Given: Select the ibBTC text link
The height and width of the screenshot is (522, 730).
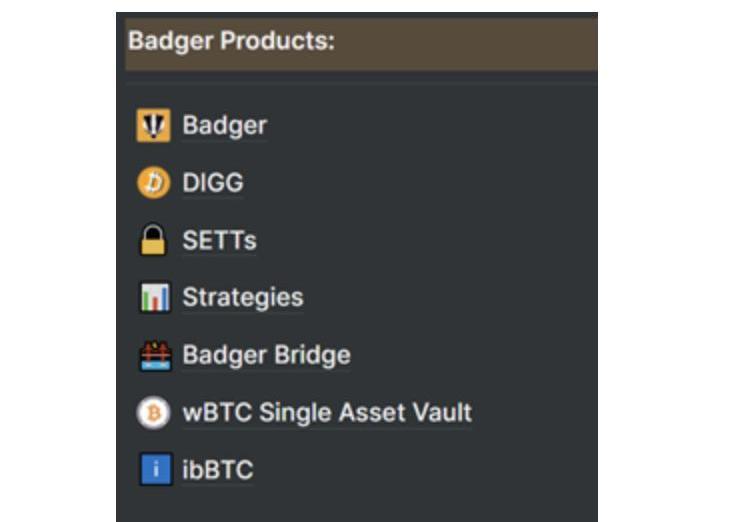Looking at the screenshot, I should 217,469.
